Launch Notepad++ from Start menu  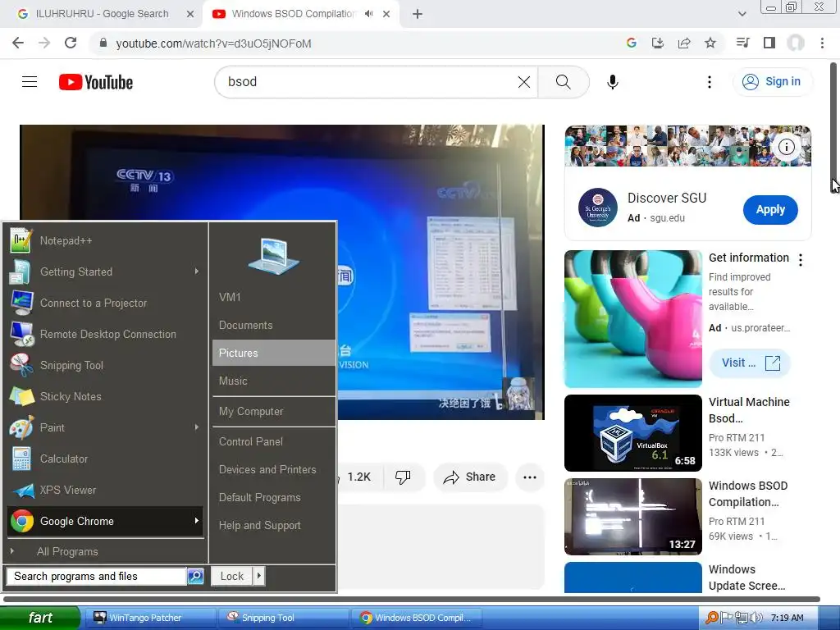pos(105,240)
